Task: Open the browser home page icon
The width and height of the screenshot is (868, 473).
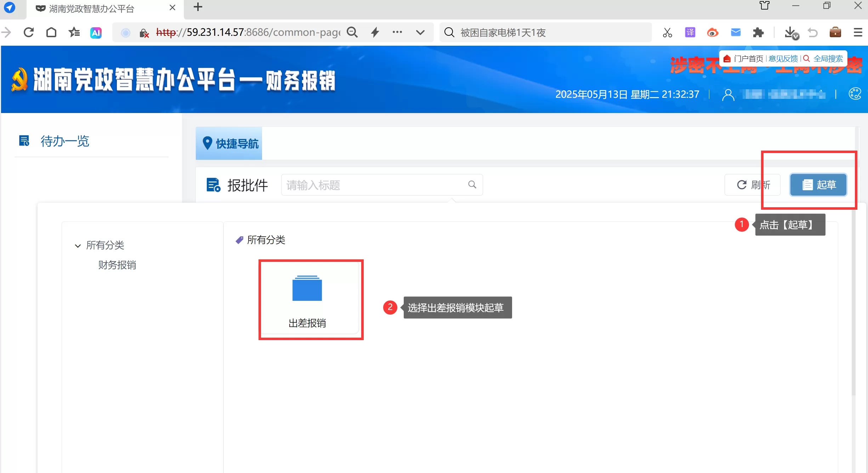Action: tap(51, 33)
